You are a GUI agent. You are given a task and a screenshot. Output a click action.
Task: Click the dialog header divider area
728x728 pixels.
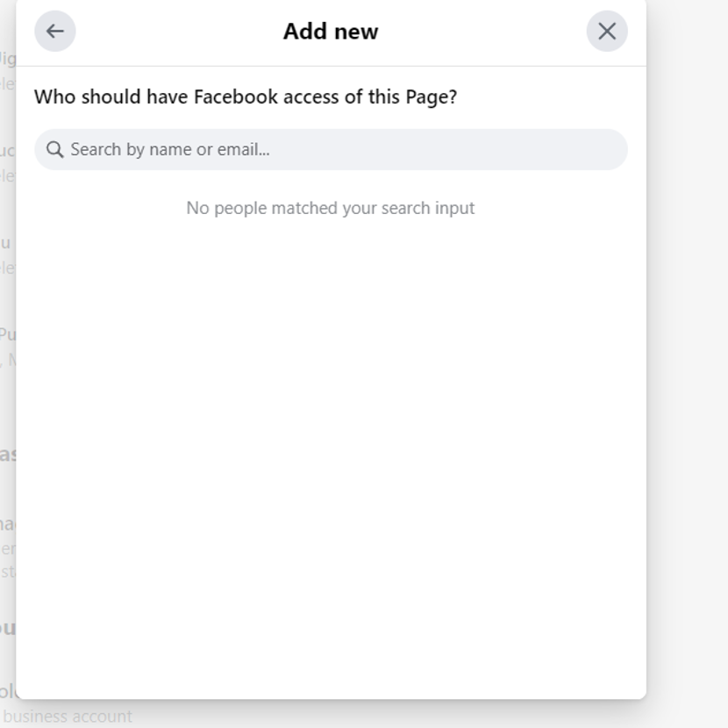pos(330,61)
